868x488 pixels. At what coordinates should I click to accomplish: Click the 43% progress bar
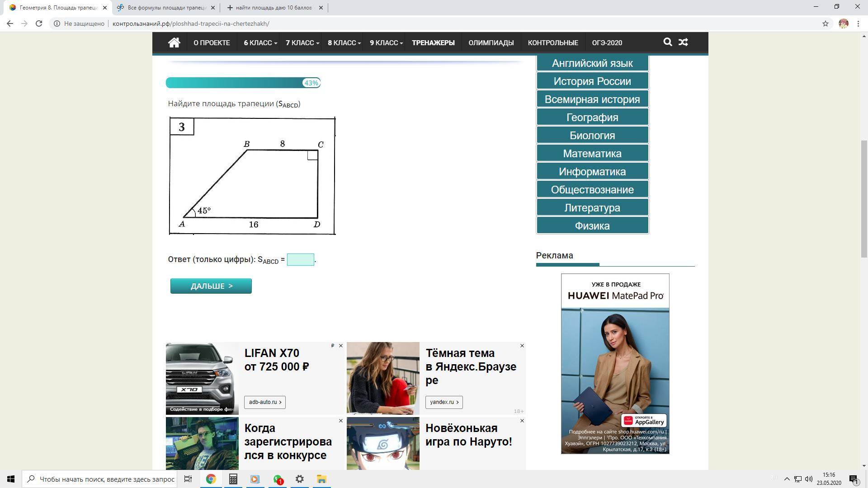(x=243, y=83)
